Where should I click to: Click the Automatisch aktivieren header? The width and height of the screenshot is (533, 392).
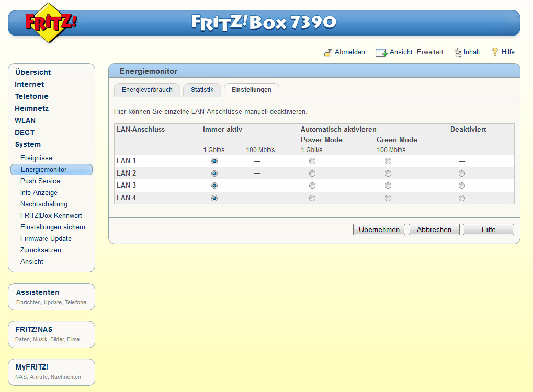click(x=338, y=130)
